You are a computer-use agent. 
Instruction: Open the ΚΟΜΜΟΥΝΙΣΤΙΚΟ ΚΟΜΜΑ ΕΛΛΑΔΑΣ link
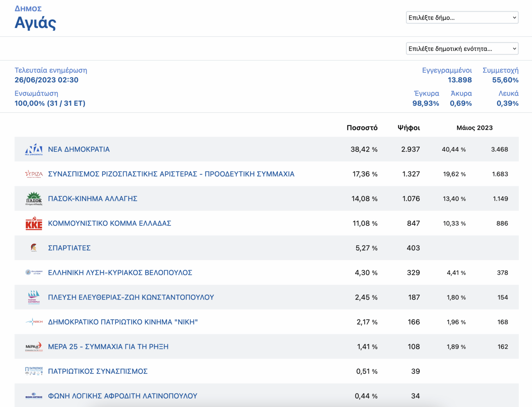click(x=110, y=223)
